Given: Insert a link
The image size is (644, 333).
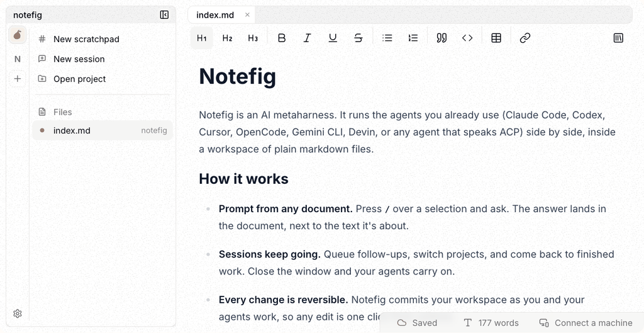Looking at the screenshot, I should (525, 38).
